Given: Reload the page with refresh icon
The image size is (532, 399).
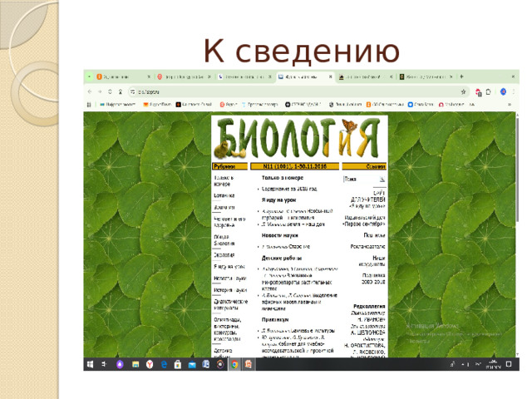Looking at the screenshot, I should click(110, 91).
